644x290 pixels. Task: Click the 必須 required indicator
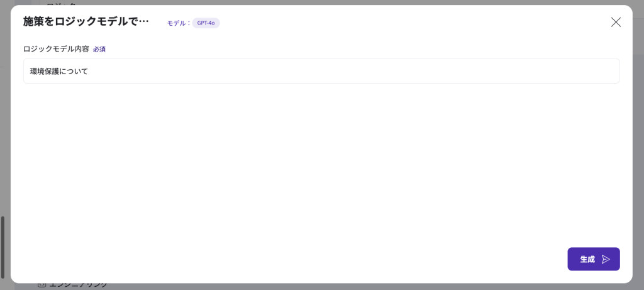[x=99, y=49]
